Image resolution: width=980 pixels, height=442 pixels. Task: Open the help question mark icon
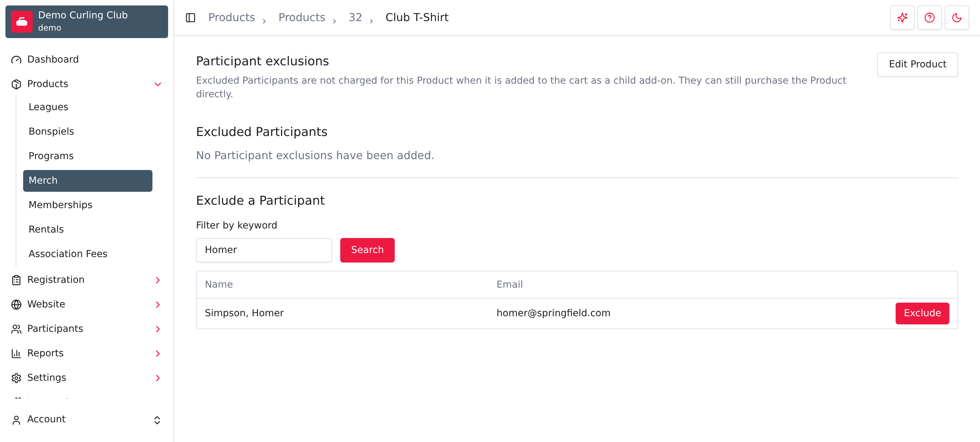[929, 17]
